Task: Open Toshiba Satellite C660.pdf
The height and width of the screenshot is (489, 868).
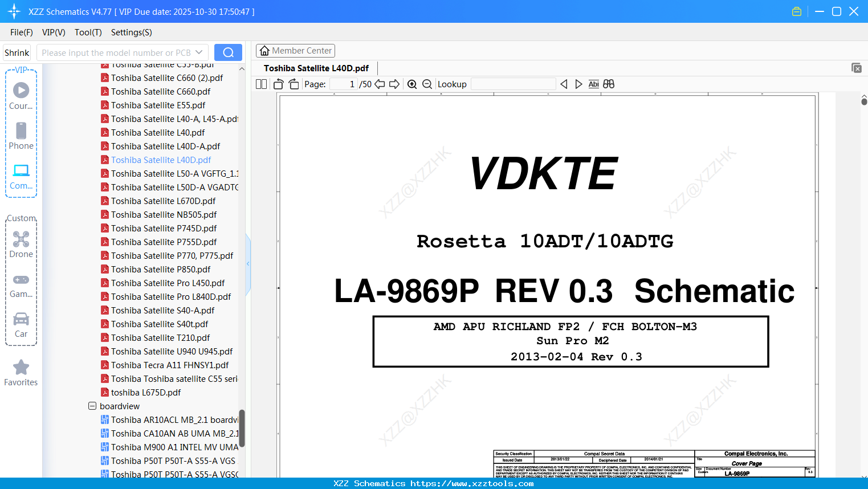Action: point(161,92)
